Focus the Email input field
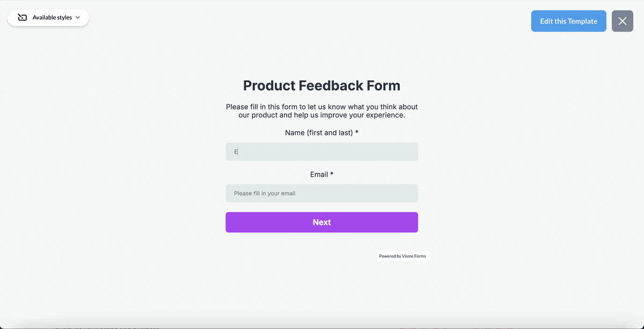Screen dimensions: 644x329 pyautogui.click(x=321, y=193)
